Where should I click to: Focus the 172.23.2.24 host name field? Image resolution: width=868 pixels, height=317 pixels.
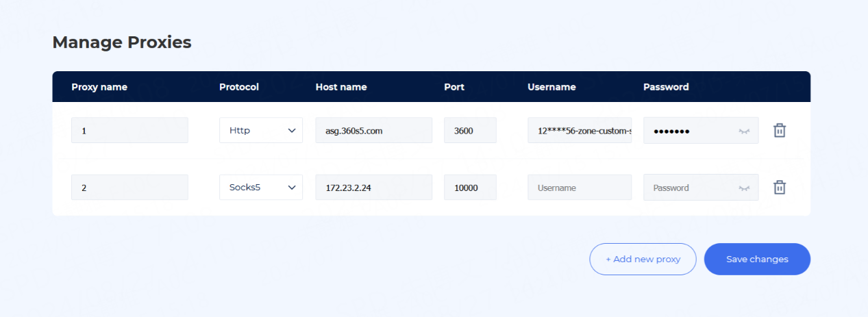tap(373, 187)
